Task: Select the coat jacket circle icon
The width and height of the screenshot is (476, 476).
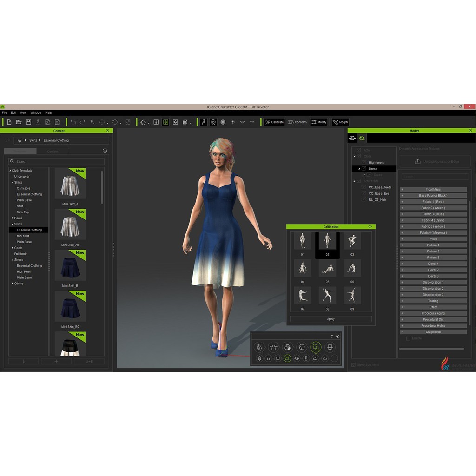Action: (297, 358)
